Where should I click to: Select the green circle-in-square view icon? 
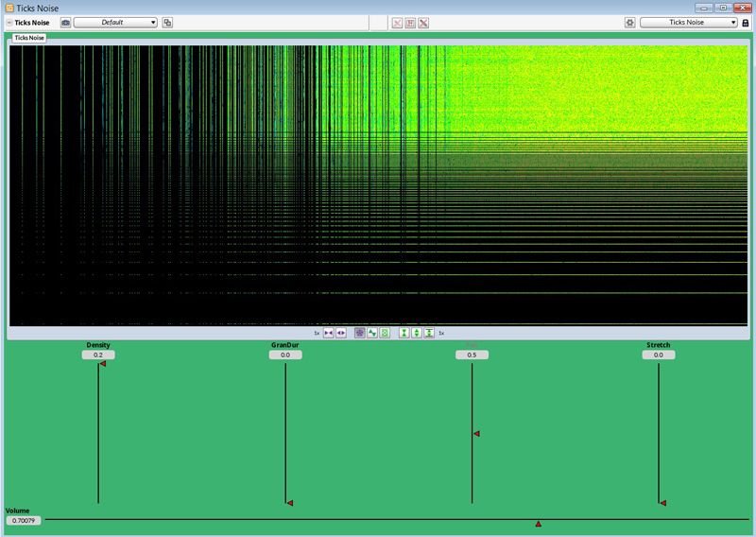tap(385, 333)
